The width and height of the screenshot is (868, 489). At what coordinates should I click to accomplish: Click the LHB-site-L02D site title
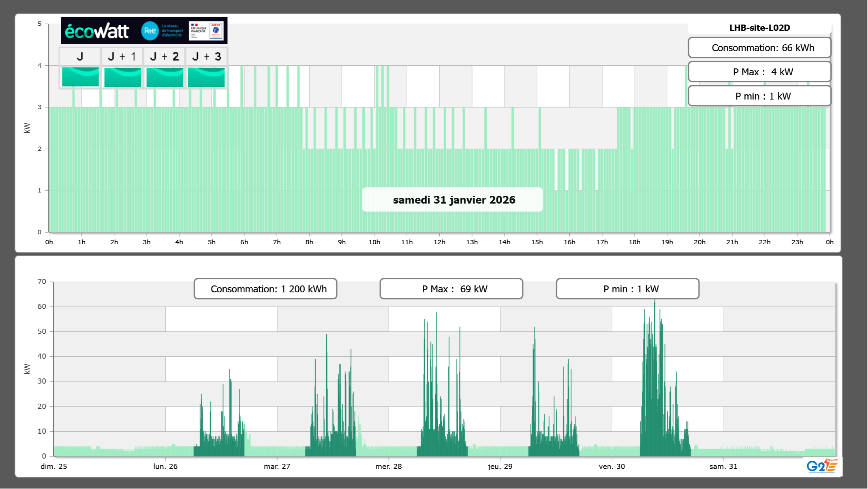pos(759,28)
